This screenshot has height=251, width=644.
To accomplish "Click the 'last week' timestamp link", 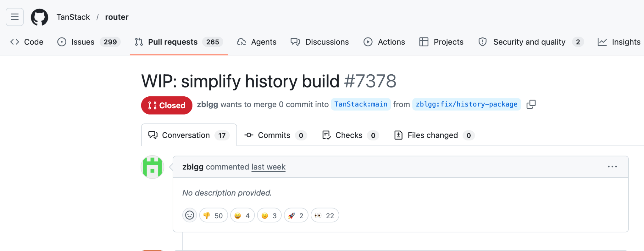I will tap(269, 167).
